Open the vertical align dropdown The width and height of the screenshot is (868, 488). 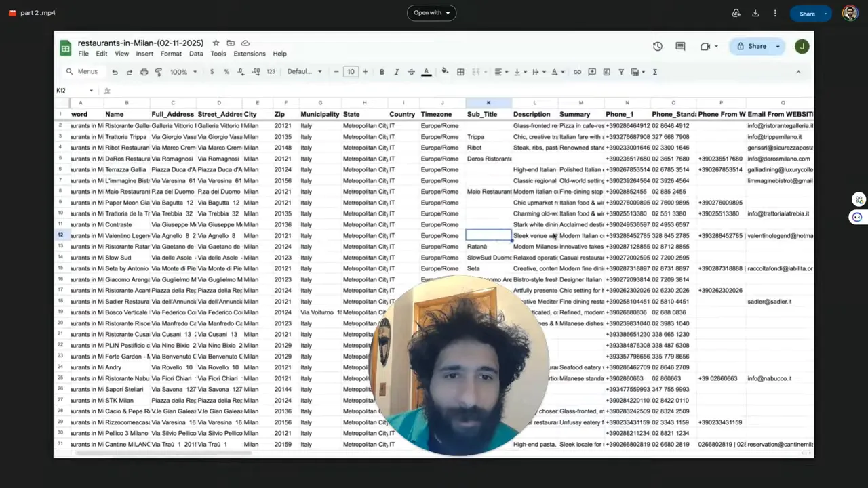(x=520, y=72)
